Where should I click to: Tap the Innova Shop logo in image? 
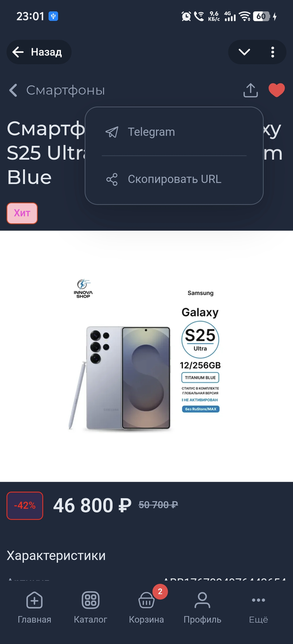(83, 288)
